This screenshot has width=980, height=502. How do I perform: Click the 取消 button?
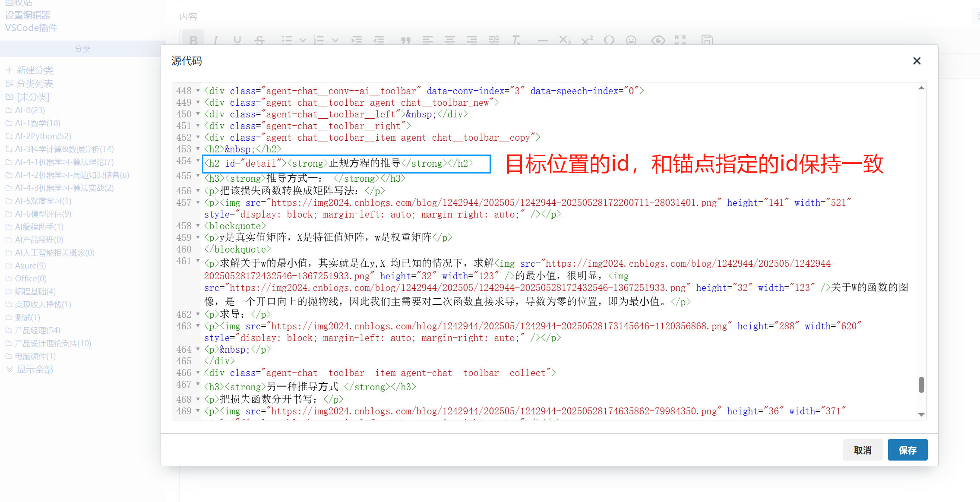[x=863, y=450]
